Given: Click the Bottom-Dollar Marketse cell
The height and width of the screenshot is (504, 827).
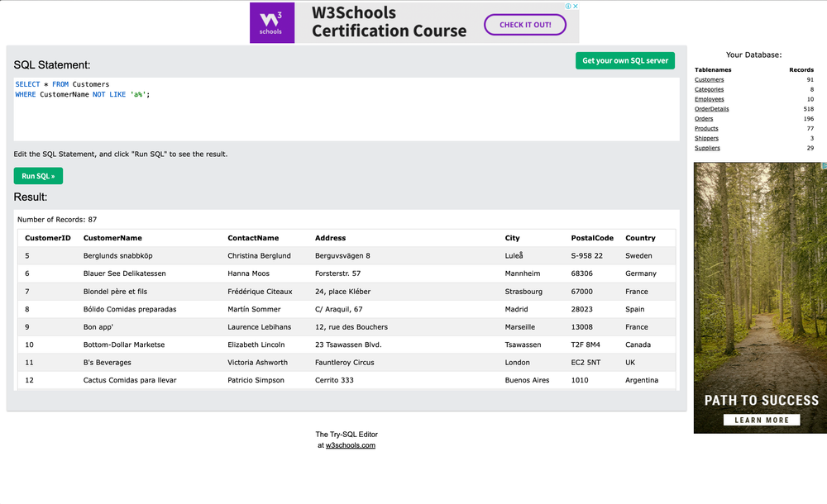Looking at the screenshot, I should pyautogui.click(x=124, y=345).
